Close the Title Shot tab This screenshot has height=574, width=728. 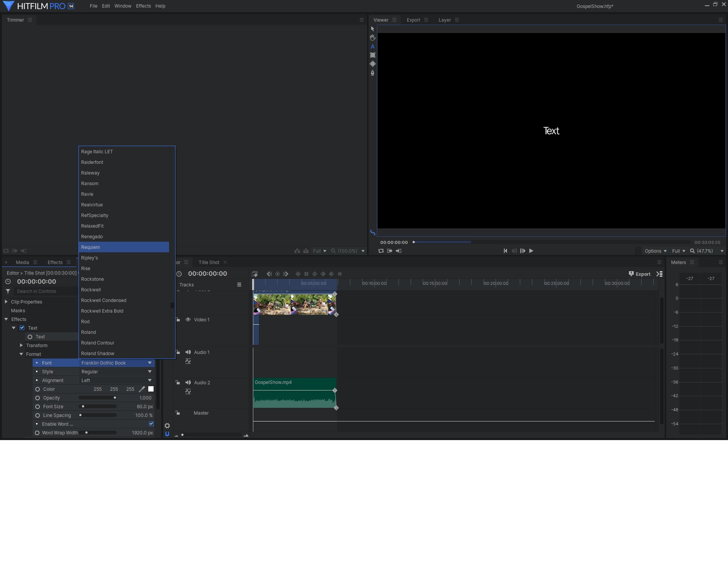pyautogui.click(x=225, y=262)
